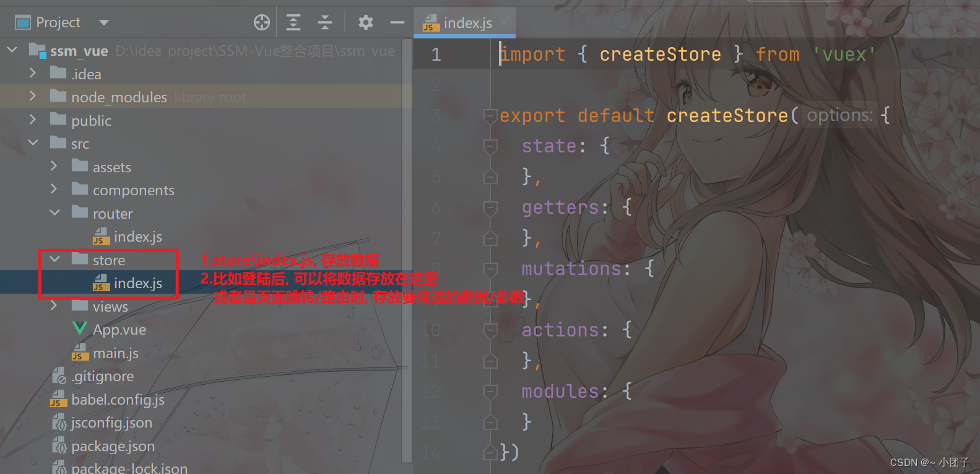
Task: Expand the components folder
Action: point(54,189)
